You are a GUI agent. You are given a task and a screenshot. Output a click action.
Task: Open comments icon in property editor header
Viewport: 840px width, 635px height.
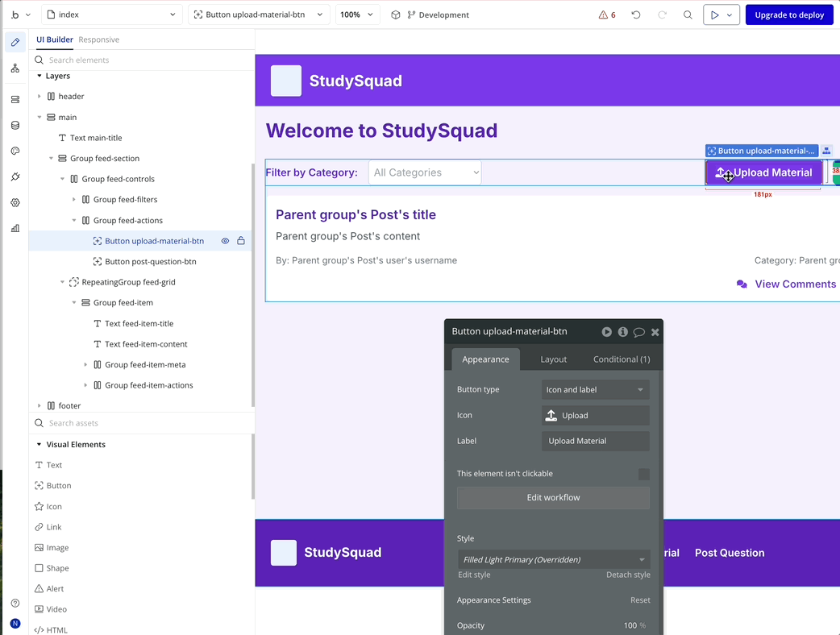pos(638,332)
